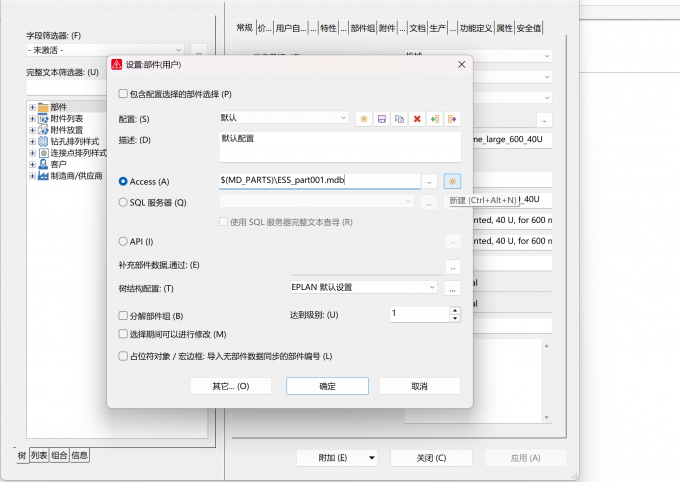Switch to the 信息 tab at bottom

[x=79, y=456]
